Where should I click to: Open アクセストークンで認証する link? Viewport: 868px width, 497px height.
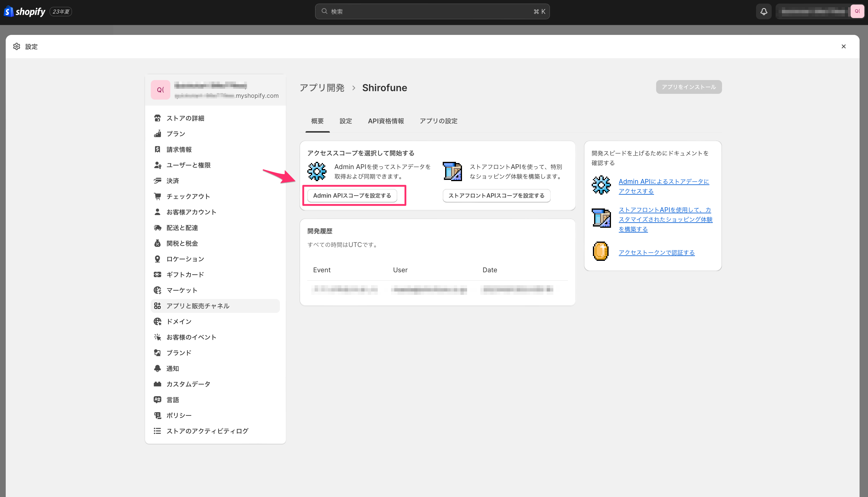tap(657, 252)
